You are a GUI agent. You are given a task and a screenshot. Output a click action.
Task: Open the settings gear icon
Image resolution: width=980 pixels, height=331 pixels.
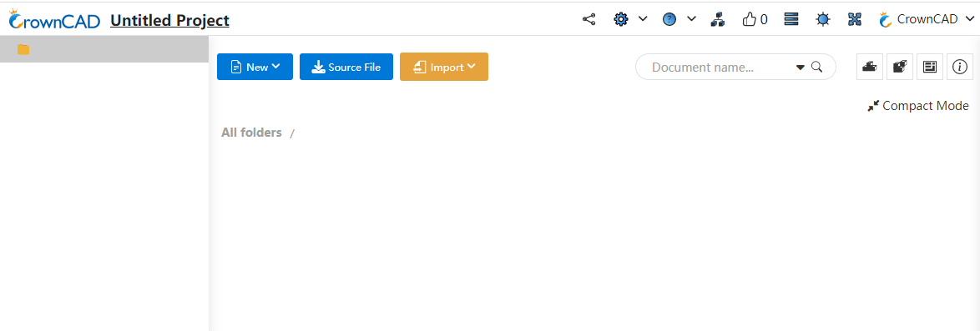pos(620,19)
